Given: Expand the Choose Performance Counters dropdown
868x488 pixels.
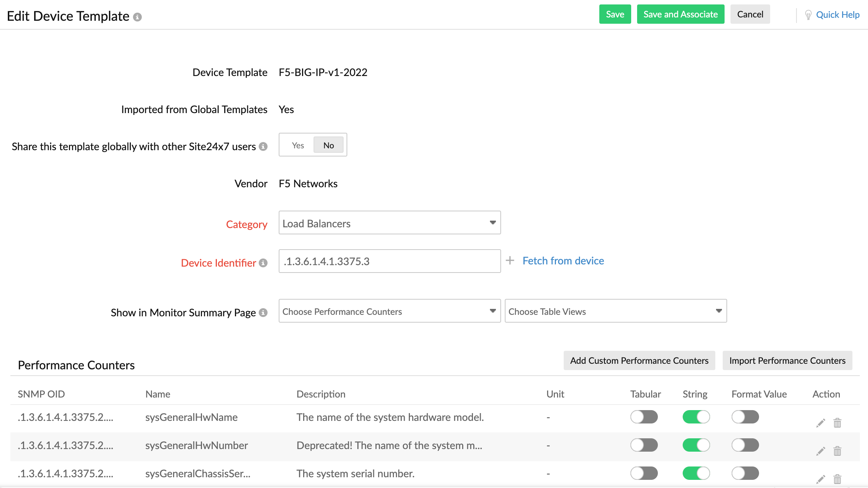Looking at the screenshot, I should coord(390,311).
